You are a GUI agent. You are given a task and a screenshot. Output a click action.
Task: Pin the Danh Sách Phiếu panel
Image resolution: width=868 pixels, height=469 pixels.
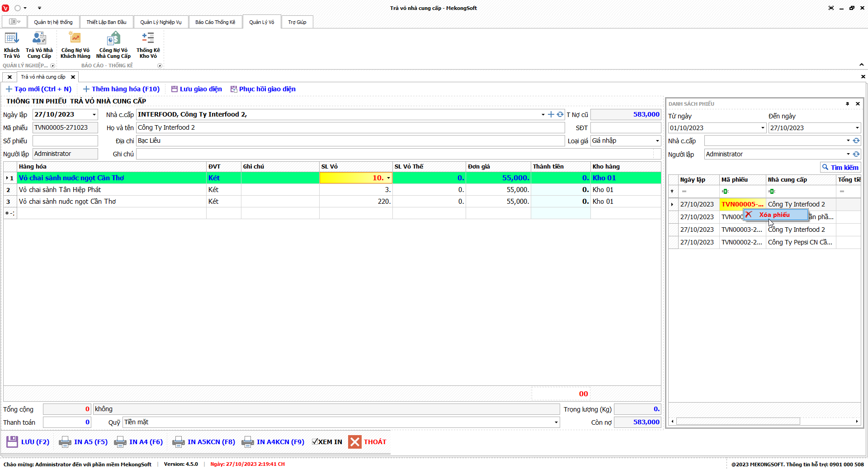(x=847, y=104)
